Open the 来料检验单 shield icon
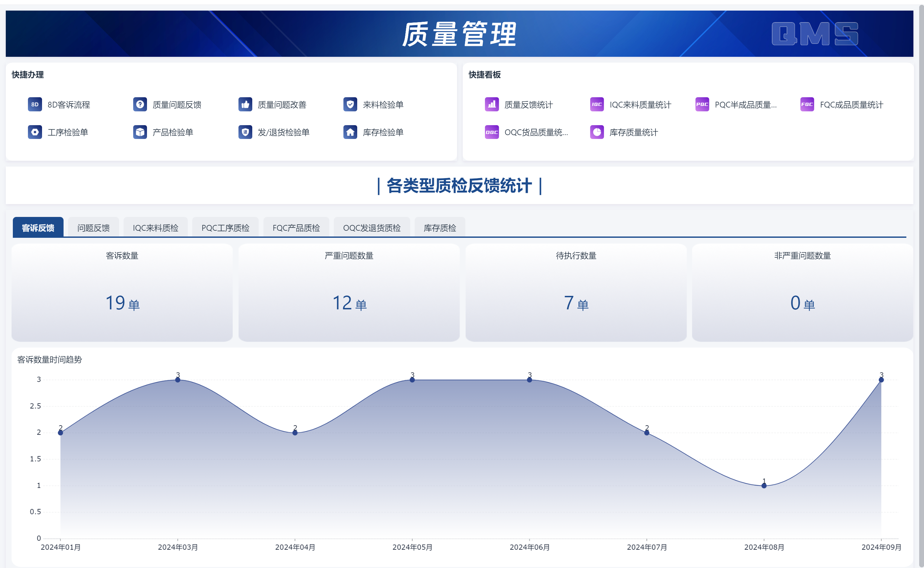 click(x=350, y=104)
